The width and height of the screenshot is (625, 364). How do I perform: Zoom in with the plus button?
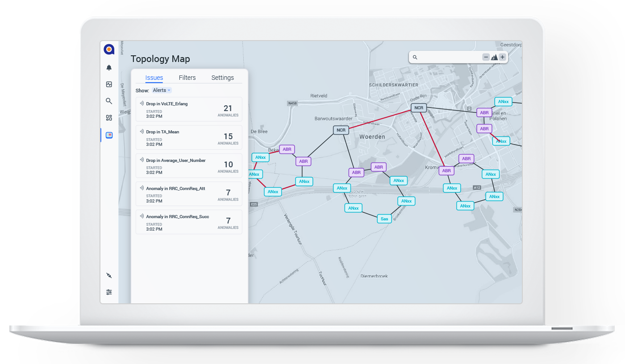tap(502, 57)
